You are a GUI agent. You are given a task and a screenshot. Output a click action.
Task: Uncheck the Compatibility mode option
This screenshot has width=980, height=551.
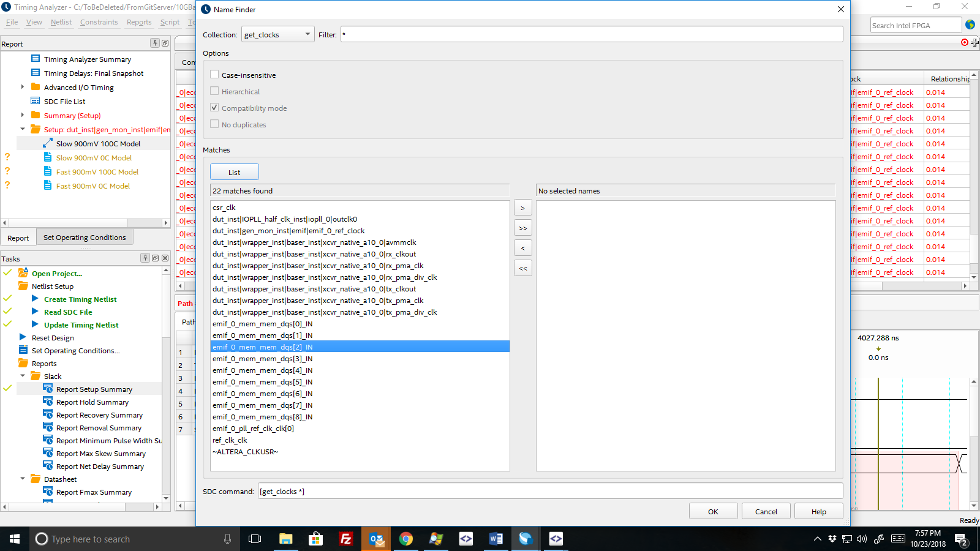pos(214,108)
